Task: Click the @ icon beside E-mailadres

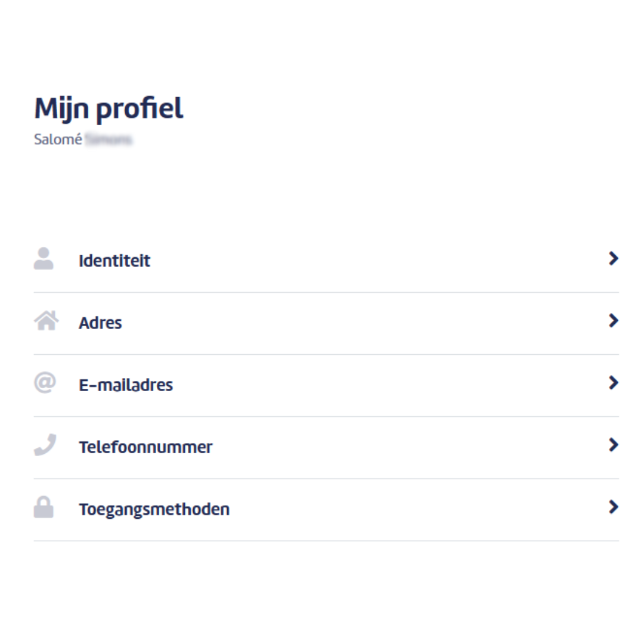Action: click(x=45, y=383)
